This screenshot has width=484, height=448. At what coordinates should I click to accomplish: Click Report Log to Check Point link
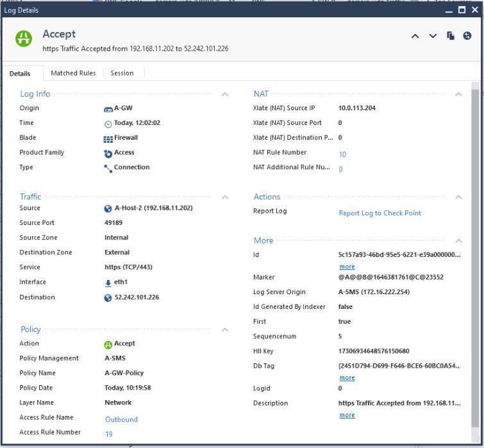coord(380,213)
